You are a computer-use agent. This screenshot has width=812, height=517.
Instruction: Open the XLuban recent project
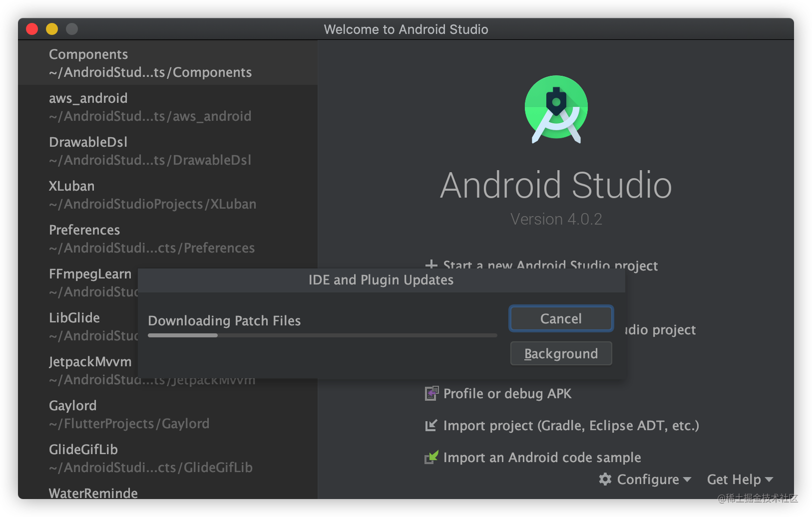[x=168, y=195]
